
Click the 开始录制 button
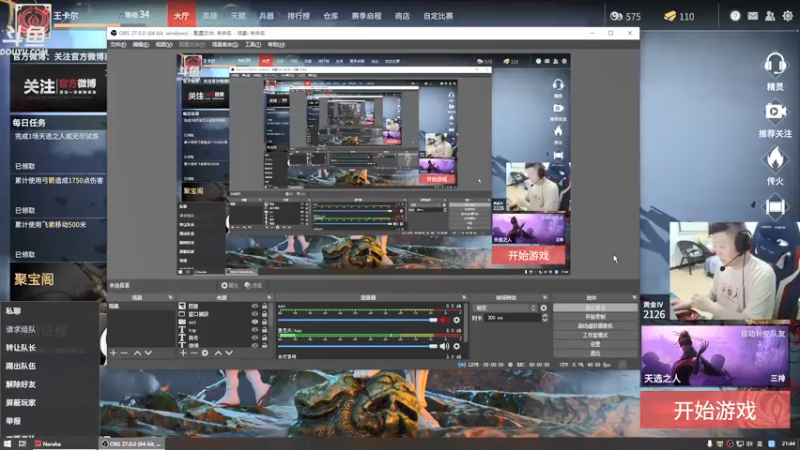click(595, 317)
